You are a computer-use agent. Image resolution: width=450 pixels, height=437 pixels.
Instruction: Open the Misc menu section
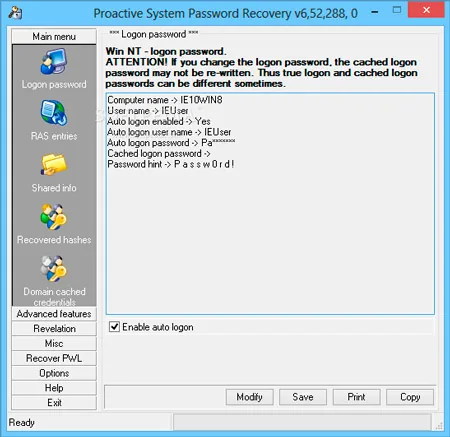pos(54,343)
